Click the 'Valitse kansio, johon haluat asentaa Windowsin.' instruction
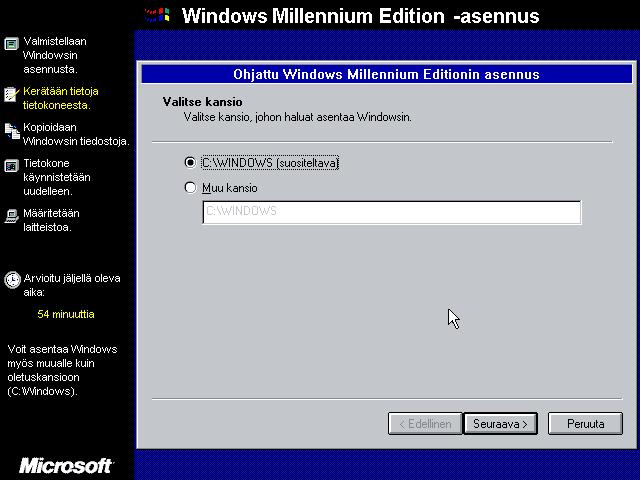The image size is (640, 480). pyautogui.click(x=298, y=117)
